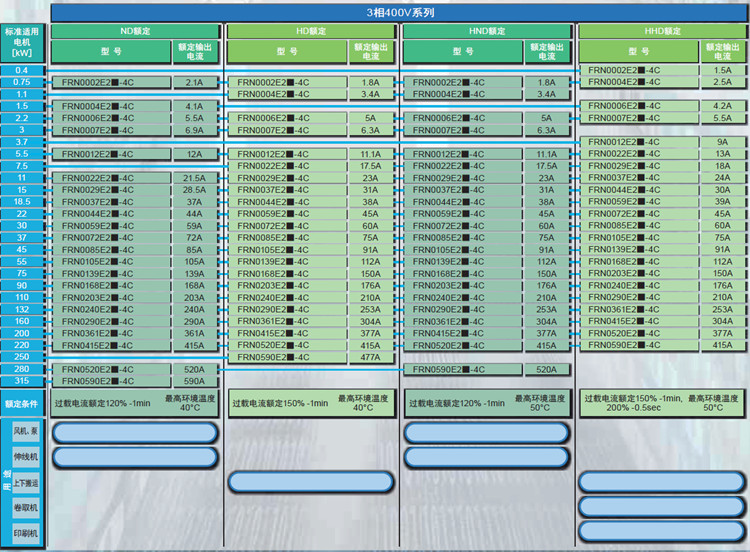Screen dimensions: 750x552
Task: Click the 2.1A current cell in ND column
Action: pyautogui.click(x=195, y=82)
